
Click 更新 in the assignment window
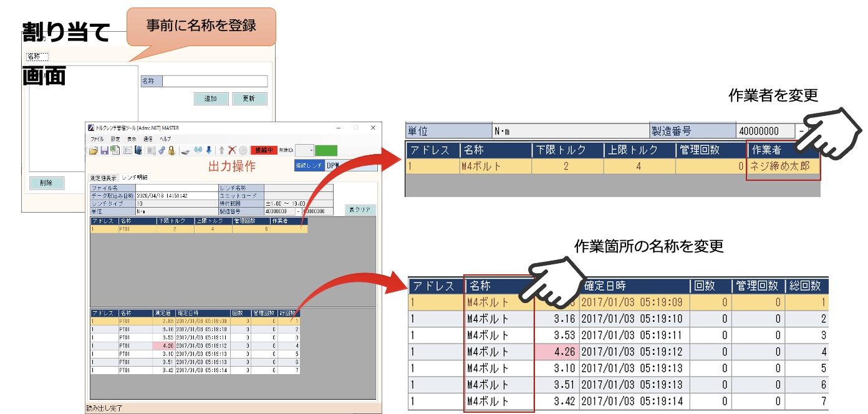pyautogui.click(x=249, y=99)
